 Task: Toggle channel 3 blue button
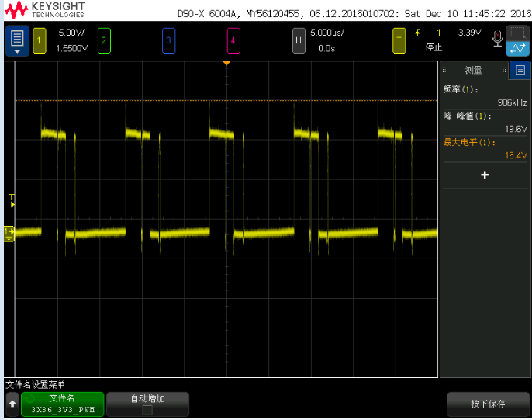[x=168, y=40]
